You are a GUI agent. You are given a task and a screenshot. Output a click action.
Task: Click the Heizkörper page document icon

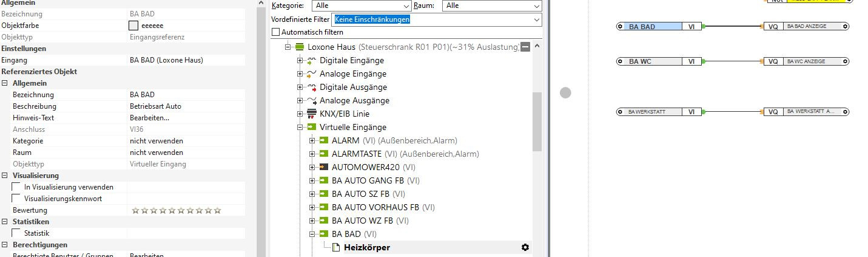pyautogui.click(x=336, y=247)
